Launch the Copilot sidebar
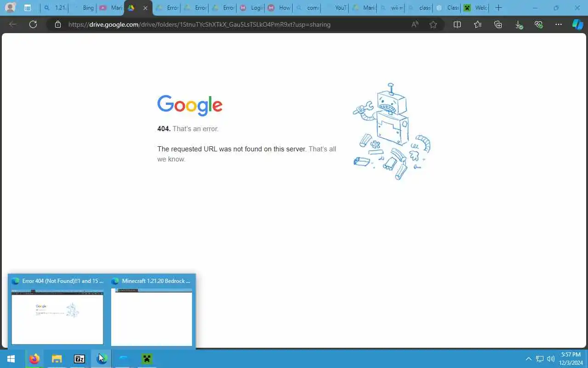Viewport: 588px width, 368px height. [x=577, y=24]
